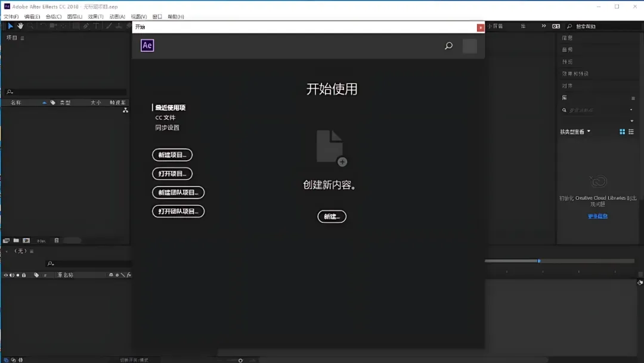644x363 pixels.
Task: Click the blue time navigator marker
Action: [539, 260]
